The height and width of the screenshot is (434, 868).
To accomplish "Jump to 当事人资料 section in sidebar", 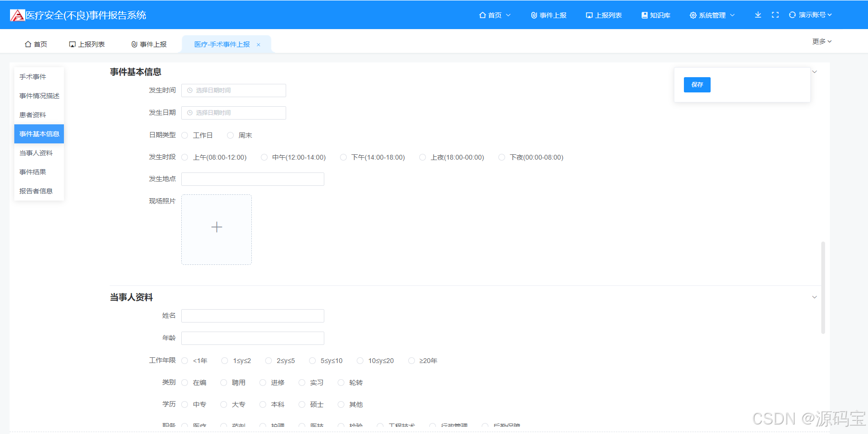I will click(39, 153).
